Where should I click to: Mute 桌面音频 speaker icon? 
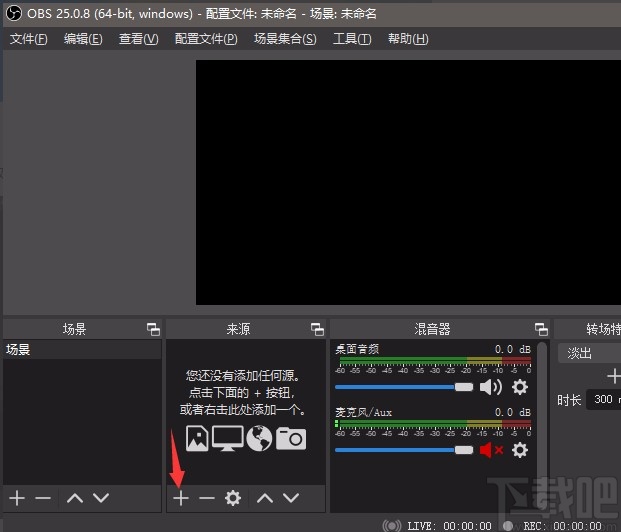tap(491, 387)
